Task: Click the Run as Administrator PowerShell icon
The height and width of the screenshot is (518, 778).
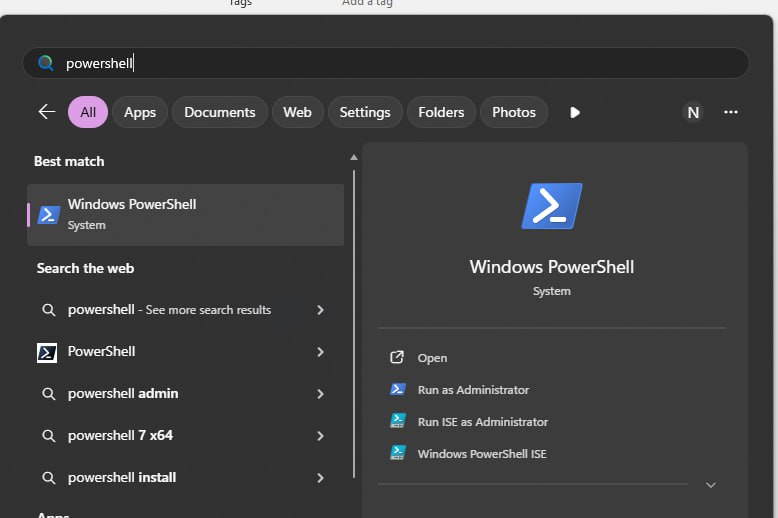Action: point(398,389)
